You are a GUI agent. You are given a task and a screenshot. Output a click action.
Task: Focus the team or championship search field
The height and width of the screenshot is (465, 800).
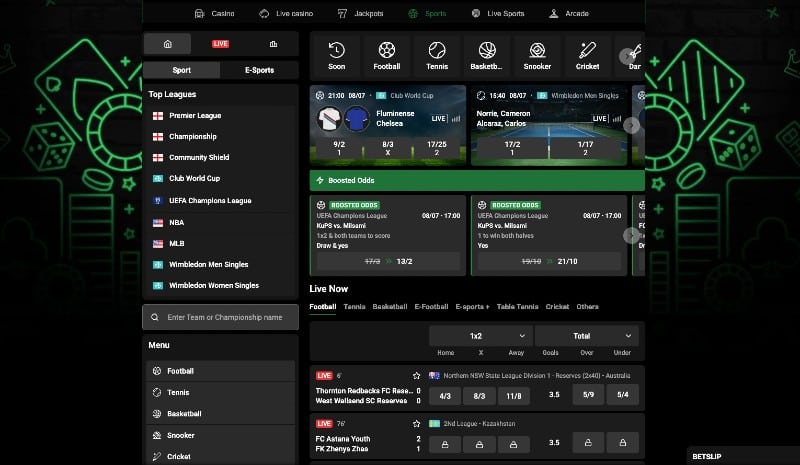[x=220, y=317]
